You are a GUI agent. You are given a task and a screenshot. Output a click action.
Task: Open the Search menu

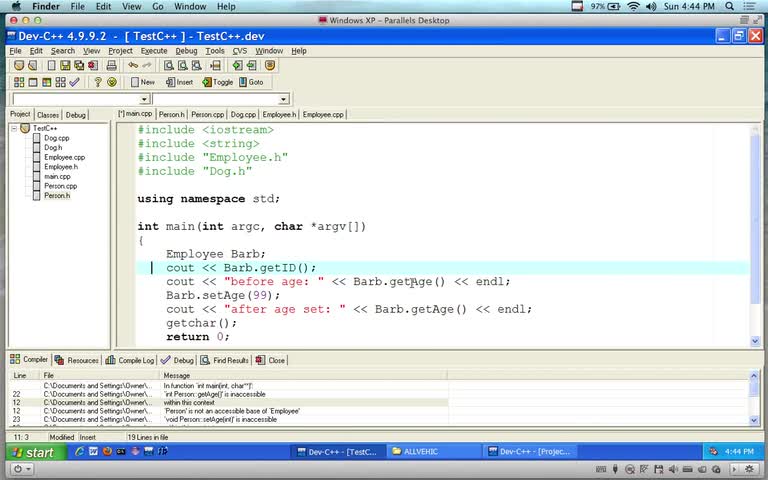coord(63,50)
